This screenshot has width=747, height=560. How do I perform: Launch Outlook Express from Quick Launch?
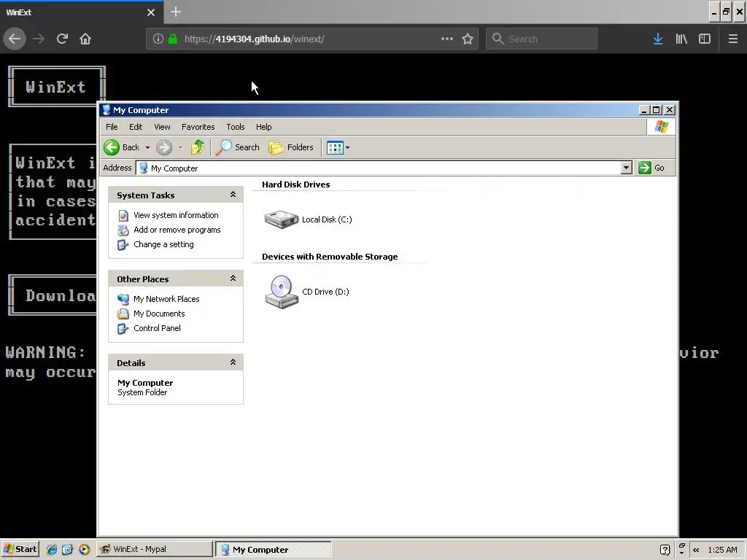click(67, 550)
